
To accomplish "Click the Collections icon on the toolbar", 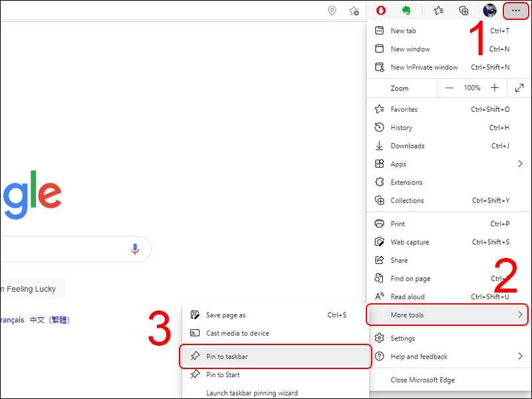I will (464, 11).
